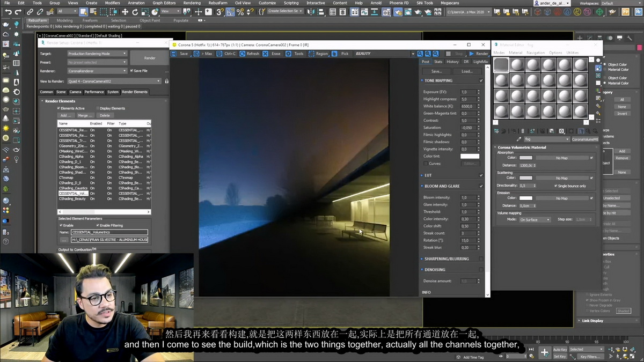
Task: Copy render with Ctrl+C icon
Action: [219, 54]
